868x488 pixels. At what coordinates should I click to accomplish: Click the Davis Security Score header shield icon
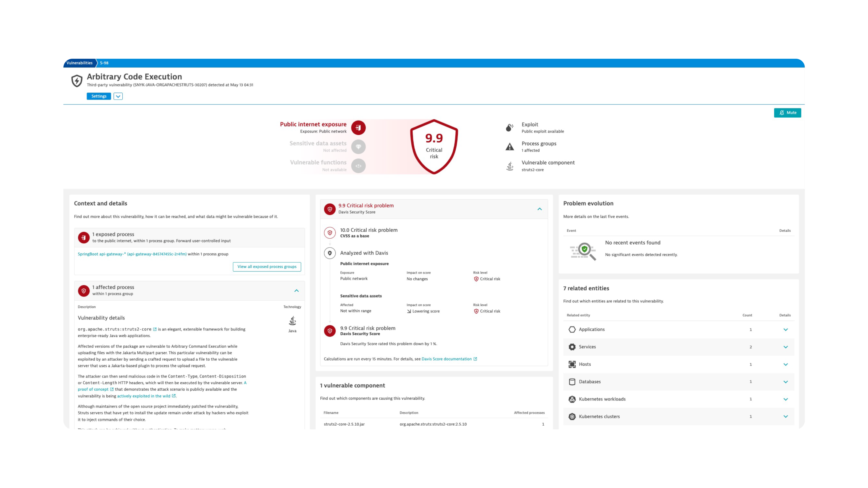[329, 209]
